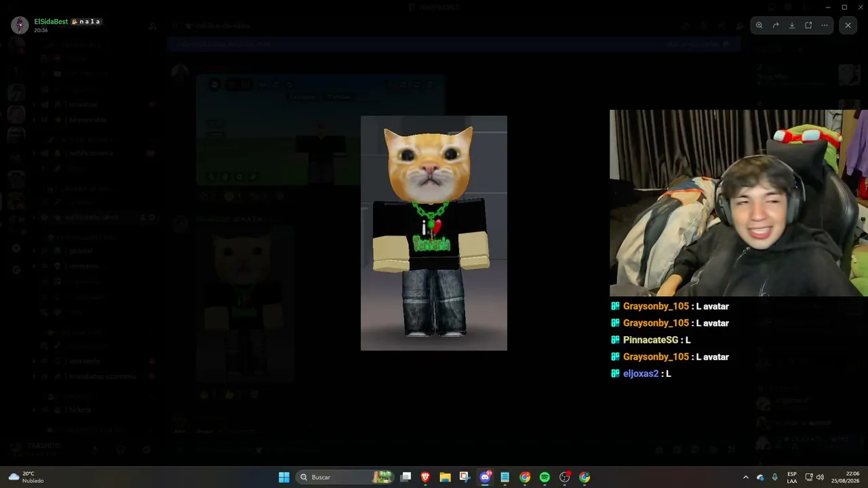Viewport: 868px width, 488px height.
Task: Click the microphone tray icon
Action: point(775,477)
